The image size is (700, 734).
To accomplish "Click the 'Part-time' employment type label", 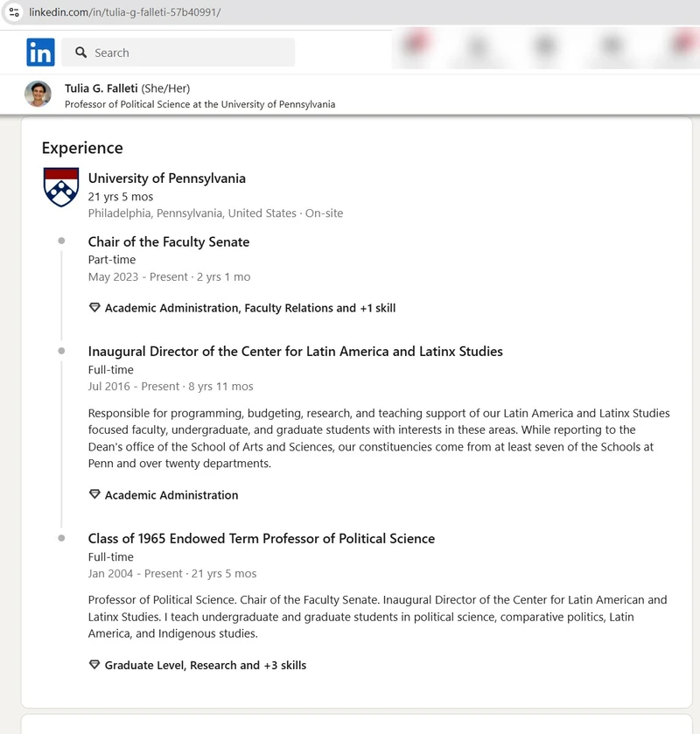I will point(112,260).
